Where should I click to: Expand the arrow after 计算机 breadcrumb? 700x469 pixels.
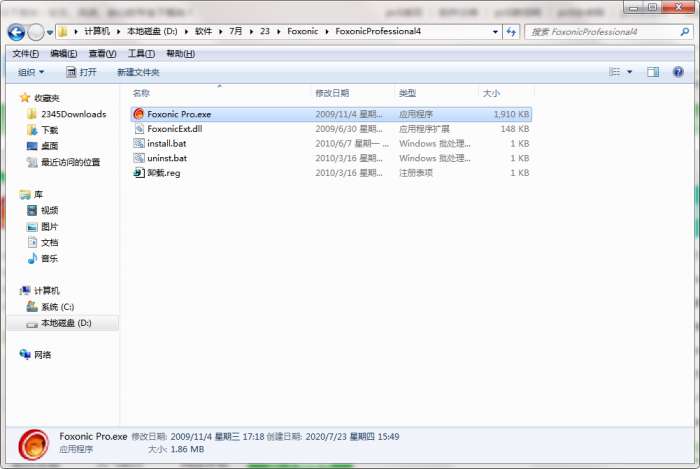119,32
